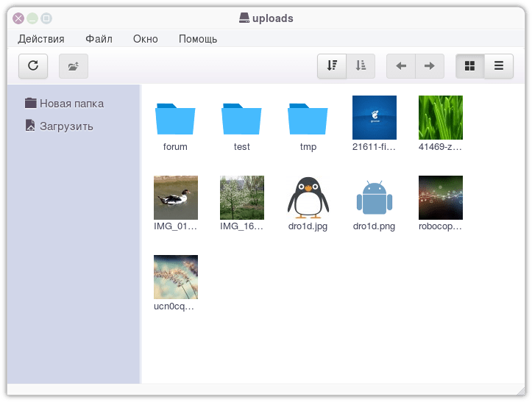Switch to grid icon view

click(470, 65)
